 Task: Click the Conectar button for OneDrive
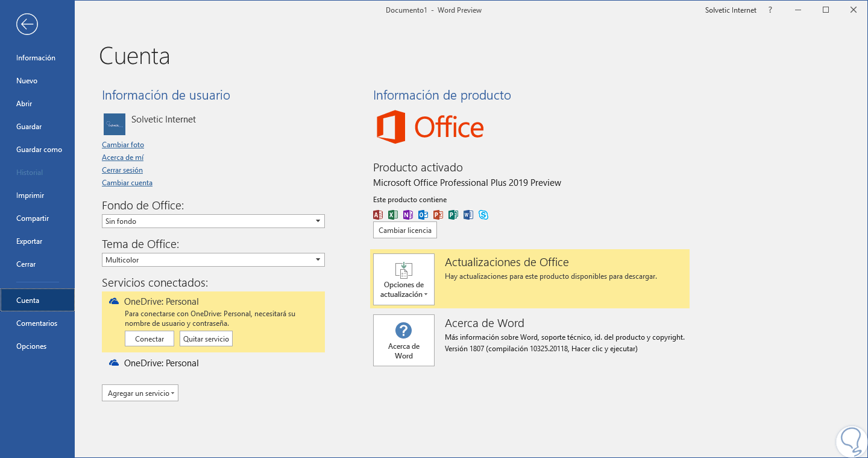(149, 339)
